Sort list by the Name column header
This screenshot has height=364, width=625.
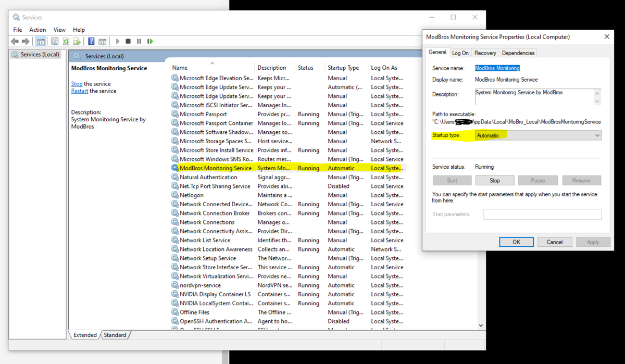point(212,68)
